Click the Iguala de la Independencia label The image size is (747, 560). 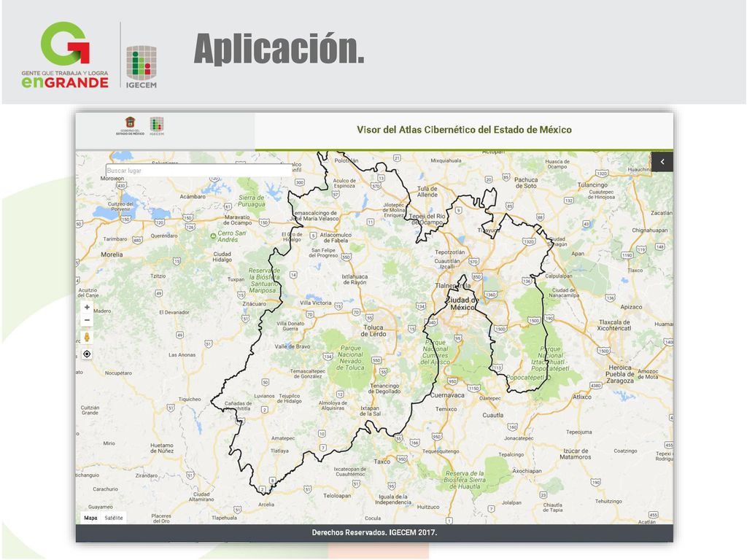click(393, 499)
